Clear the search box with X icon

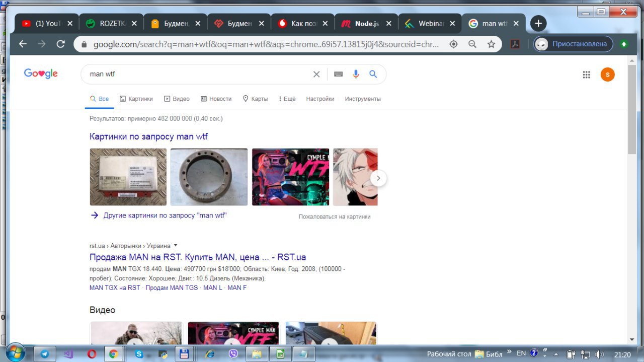click(316, 74)
